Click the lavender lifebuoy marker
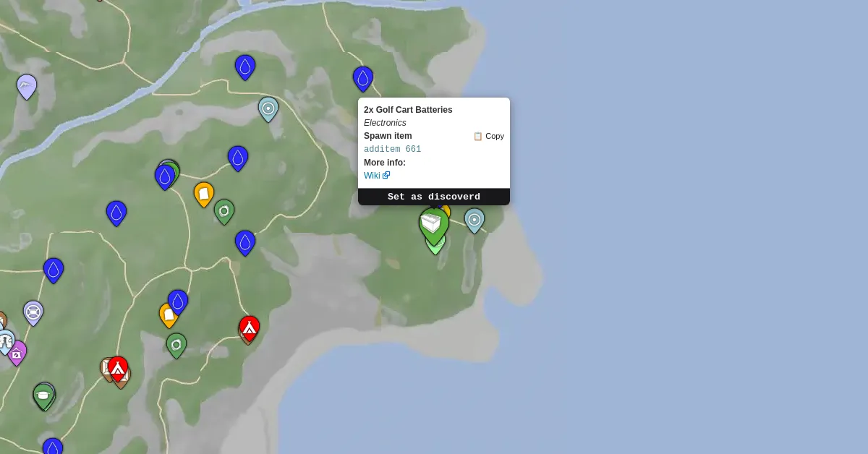868x454 pixels. 33,312
